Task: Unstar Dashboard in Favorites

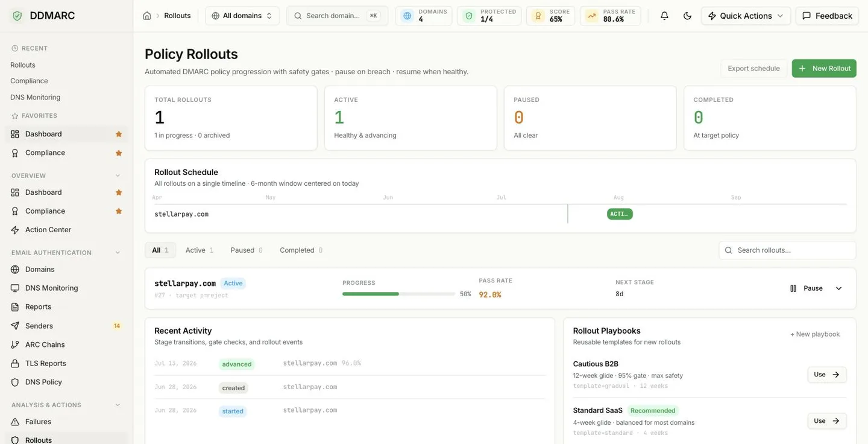Action: tap(119, 134)
